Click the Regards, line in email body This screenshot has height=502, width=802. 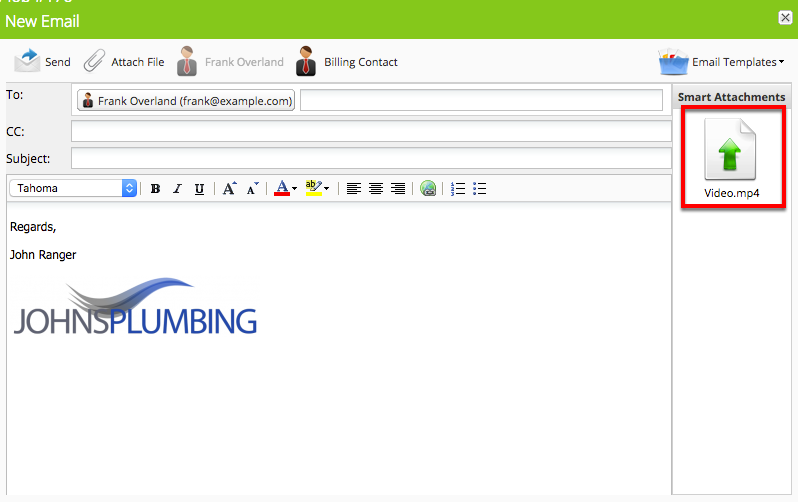tap(33, 227)
